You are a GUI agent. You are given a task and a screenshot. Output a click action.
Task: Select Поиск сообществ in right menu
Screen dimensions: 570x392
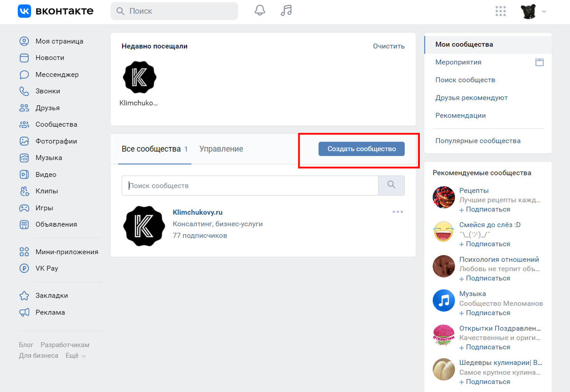click(x=465, y=80)
